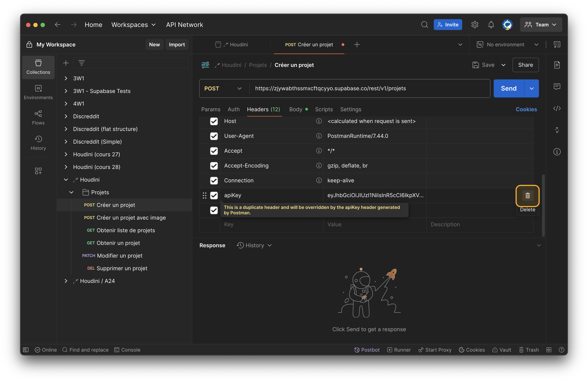Uncheck the Host header checkbox
Screen dimensions: 588x382
coord(214,121)
